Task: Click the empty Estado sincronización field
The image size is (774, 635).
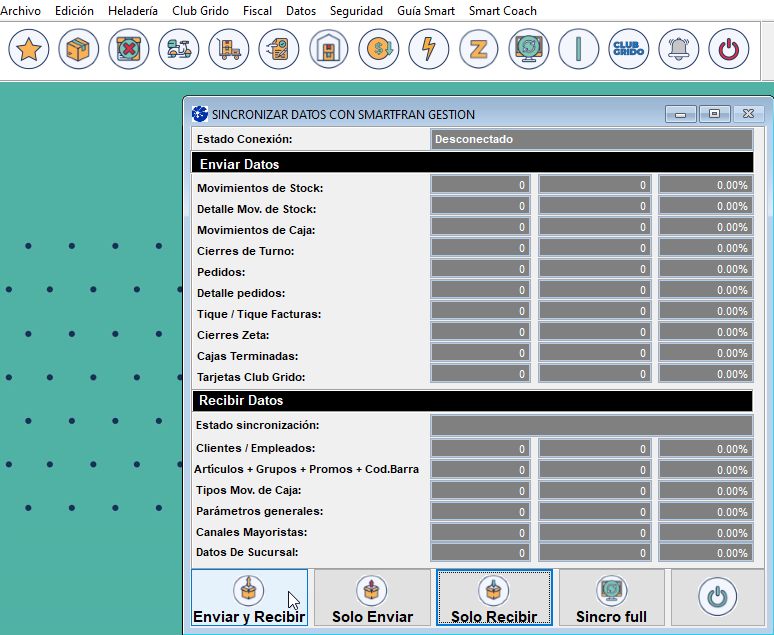Action: [591, 425]
